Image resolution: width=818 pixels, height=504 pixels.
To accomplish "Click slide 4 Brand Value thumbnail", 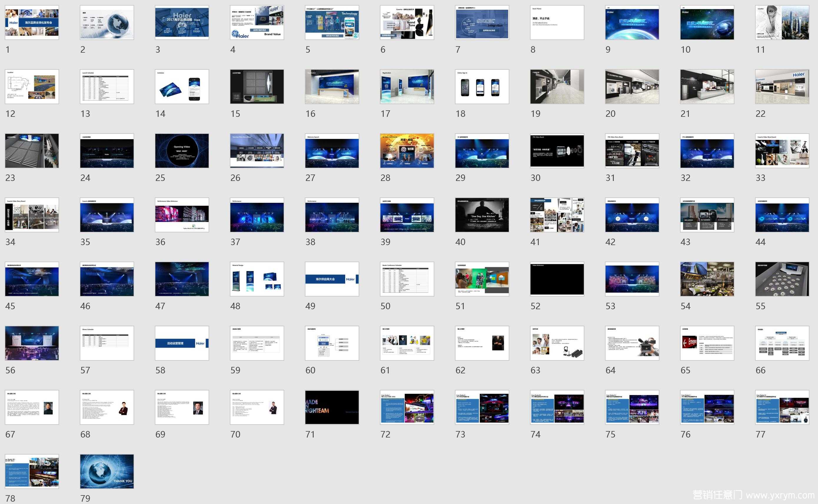I will (x=257, y=22).
